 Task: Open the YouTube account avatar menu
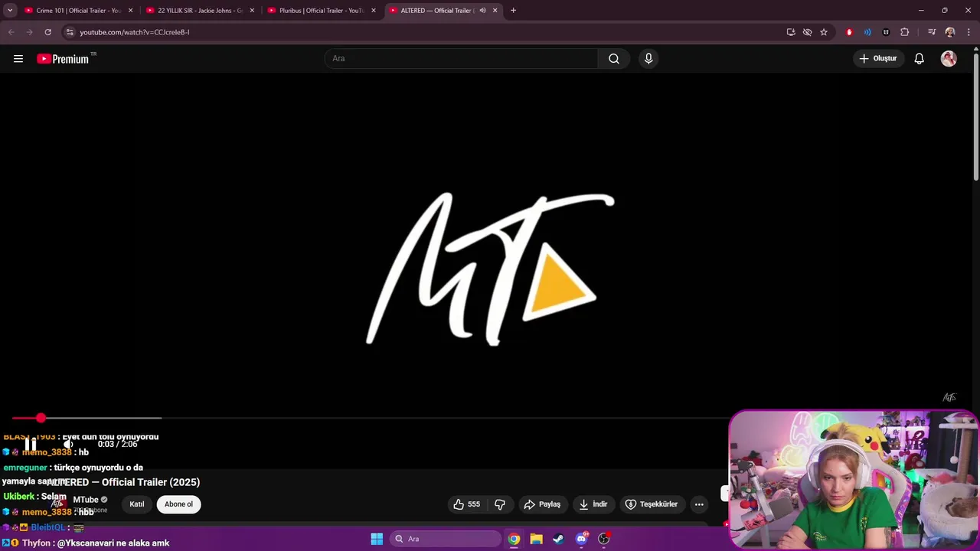tap(949, 59)
